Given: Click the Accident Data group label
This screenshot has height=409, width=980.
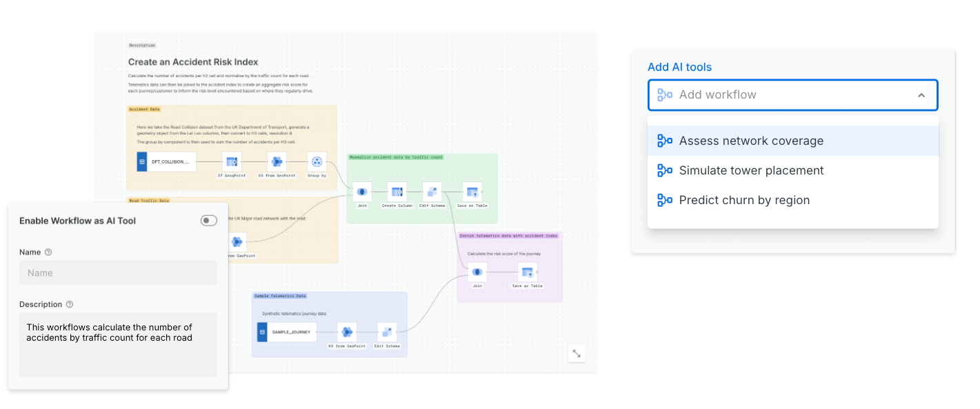Looking at the screenshot, I should click(x=144, y=109).
